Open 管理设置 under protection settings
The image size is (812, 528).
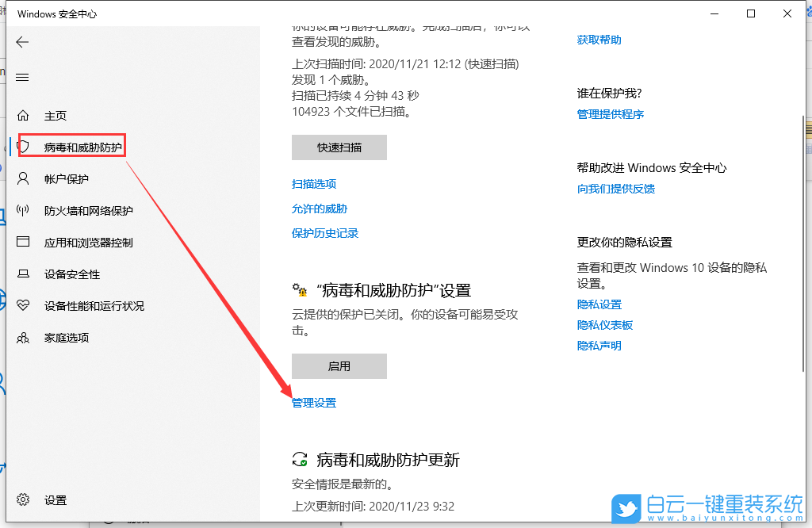[313, 402]
